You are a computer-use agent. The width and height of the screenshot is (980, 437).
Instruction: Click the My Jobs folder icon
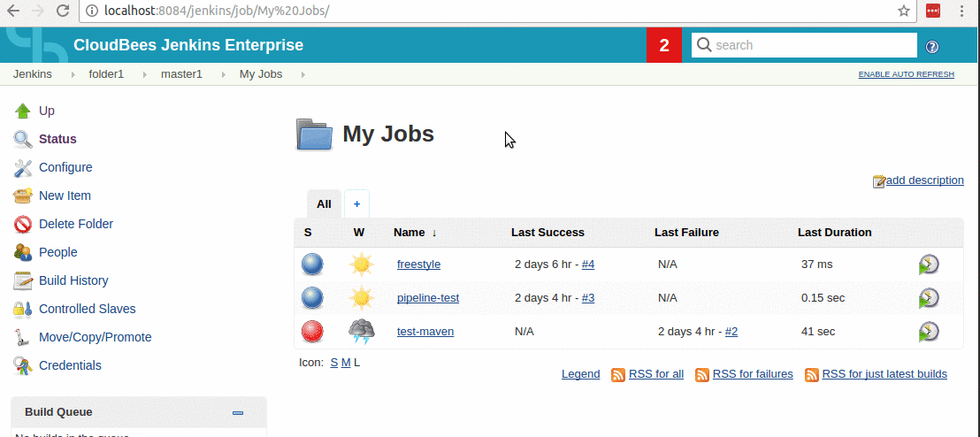pyautogui.click(x=314, y=134)
